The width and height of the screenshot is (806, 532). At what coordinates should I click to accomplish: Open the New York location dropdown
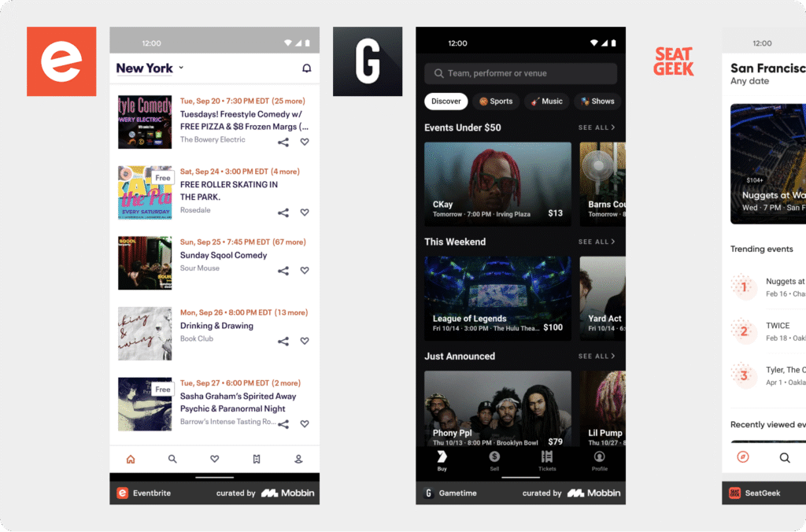tap(150, 68)
